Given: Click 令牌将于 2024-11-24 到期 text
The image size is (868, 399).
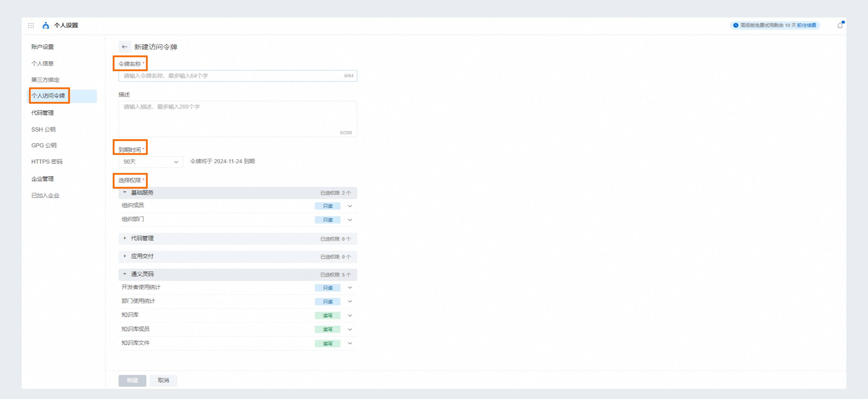Looking at the screenshot, I should [222, 162].
